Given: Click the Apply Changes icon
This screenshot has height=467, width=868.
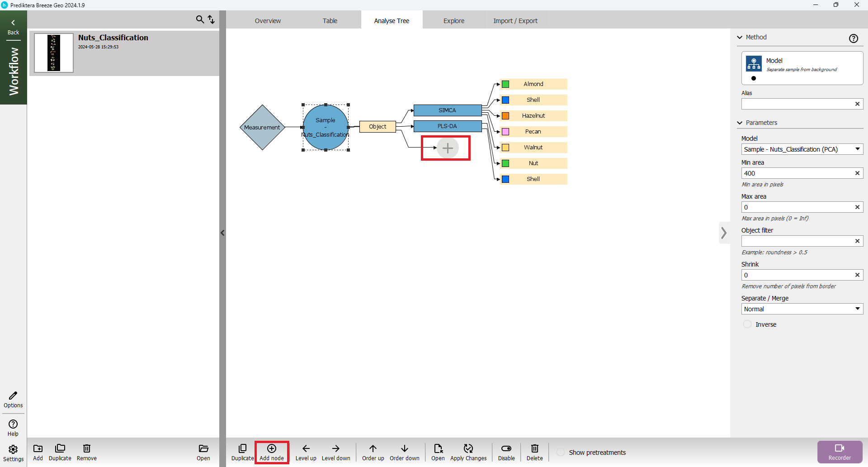Looking at the screenshot, I should (468, 448).
